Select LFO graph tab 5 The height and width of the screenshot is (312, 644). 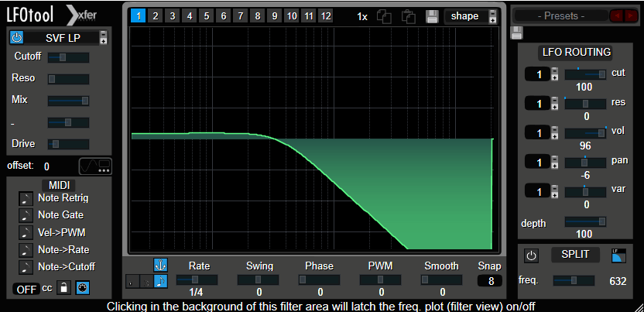[x=207, y=16]
